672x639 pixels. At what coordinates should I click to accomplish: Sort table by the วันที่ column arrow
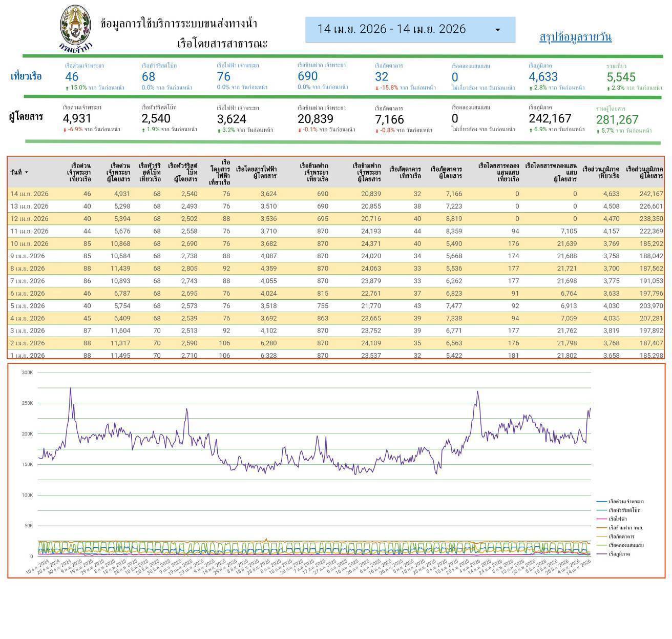click(27, 173)
